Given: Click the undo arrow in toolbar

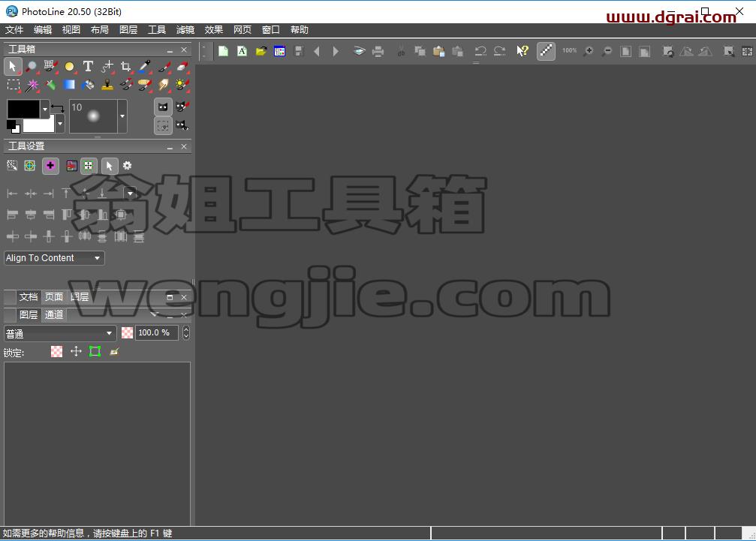Looking at the screenshot, I should click(x=480, y=50).
